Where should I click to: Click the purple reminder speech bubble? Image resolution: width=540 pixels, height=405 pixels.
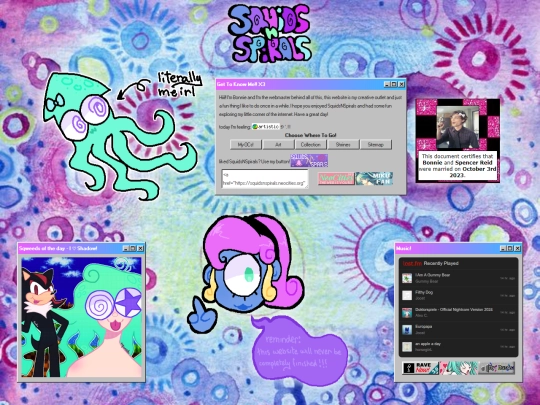point(299,351)
